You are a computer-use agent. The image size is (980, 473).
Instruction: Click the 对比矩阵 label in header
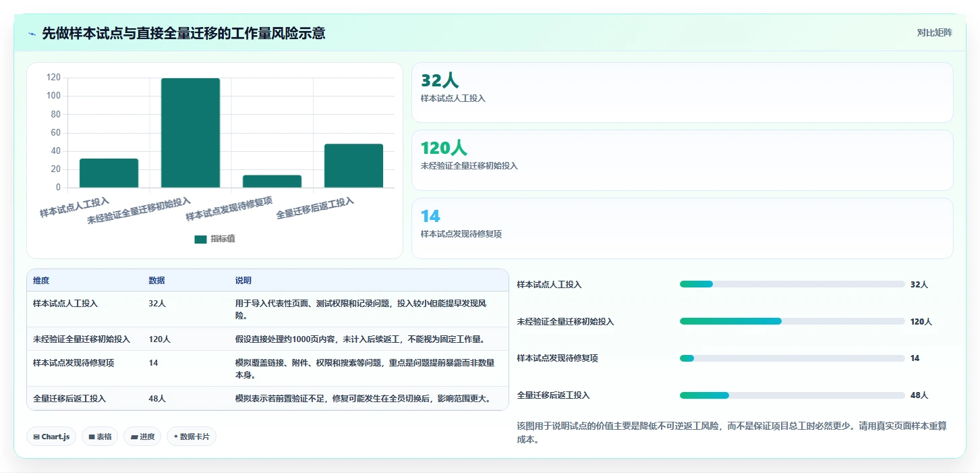(x=934, y=32)
